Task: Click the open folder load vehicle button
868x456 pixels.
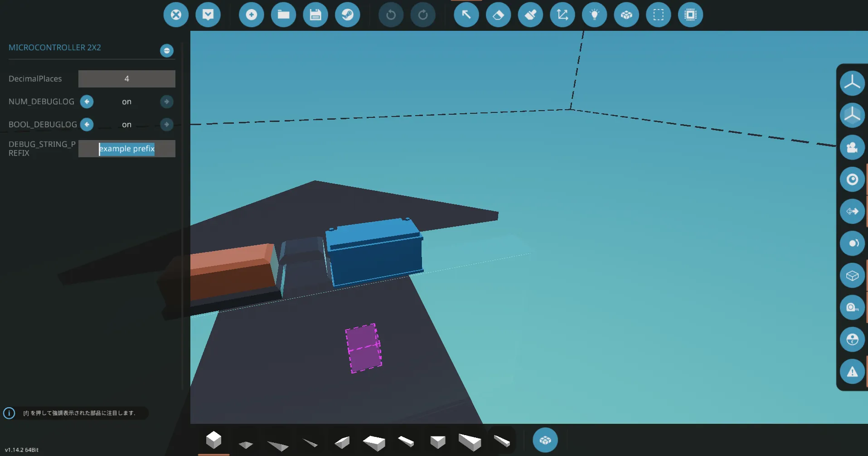Action: (283, 15)
